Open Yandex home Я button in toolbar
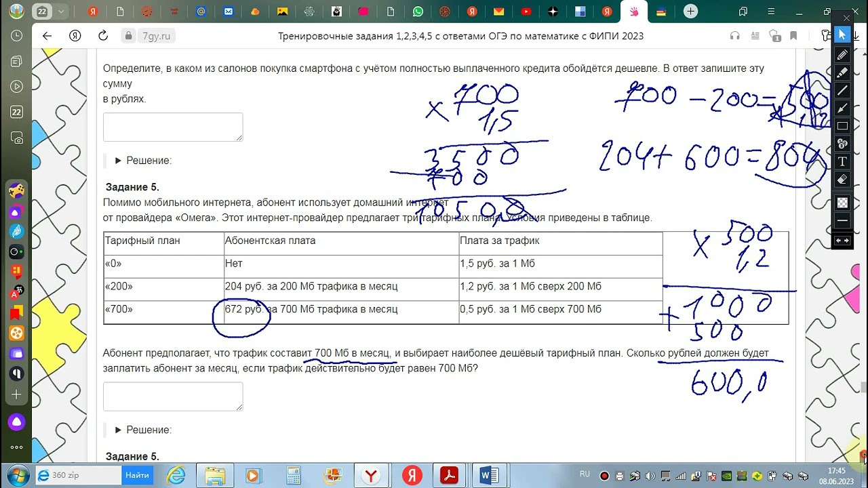Viewport: 868px width, 488px height. (75, 36)
